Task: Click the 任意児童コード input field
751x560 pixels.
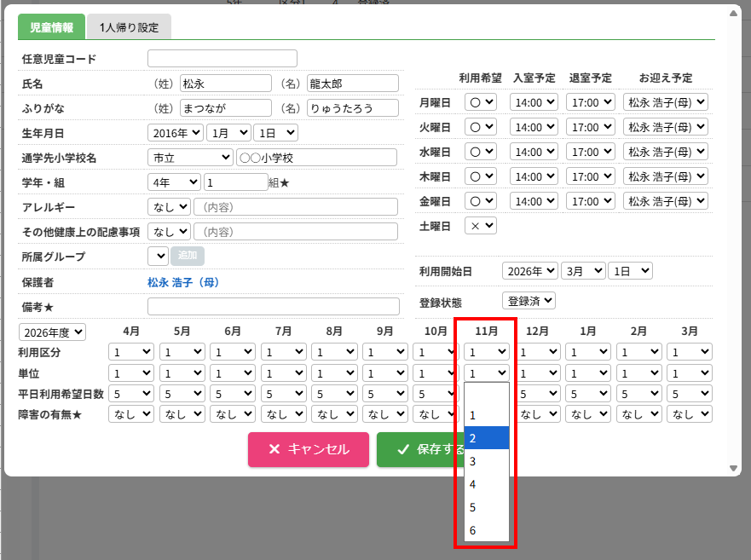Action: tap(222, 59)
